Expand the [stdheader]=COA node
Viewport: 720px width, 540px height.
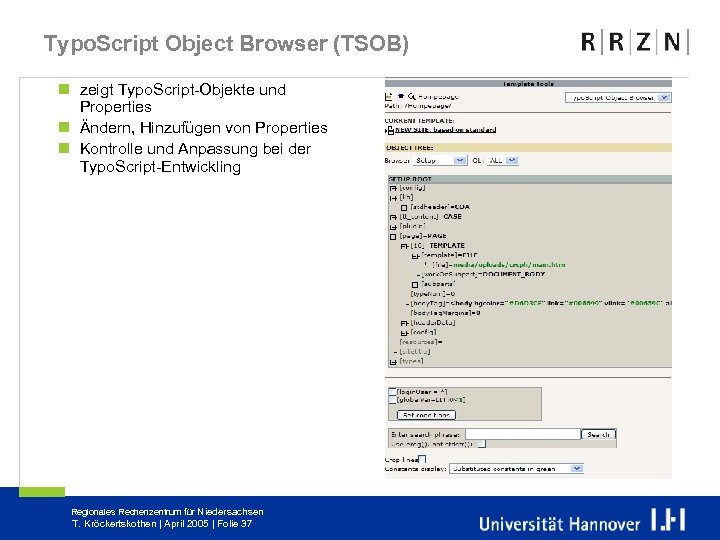(404, 208)
